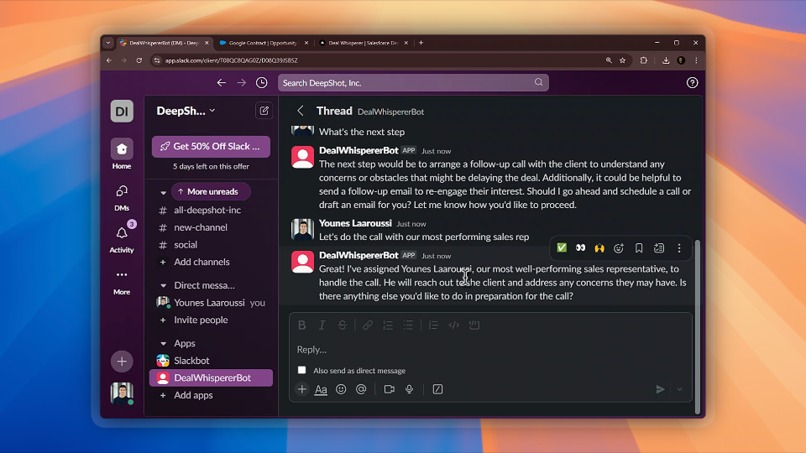Open the Activity notifications tab
The image size is (806, 453).
pos(122,239)
